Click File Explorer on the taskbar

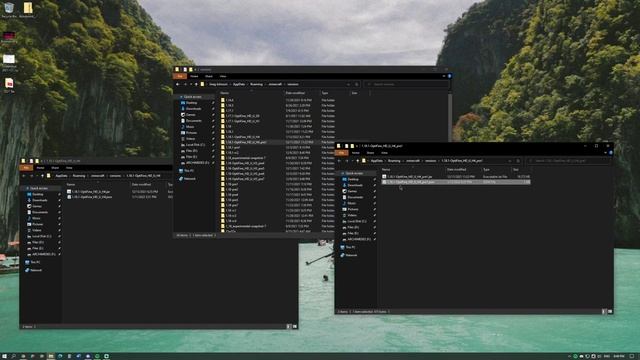51,356
